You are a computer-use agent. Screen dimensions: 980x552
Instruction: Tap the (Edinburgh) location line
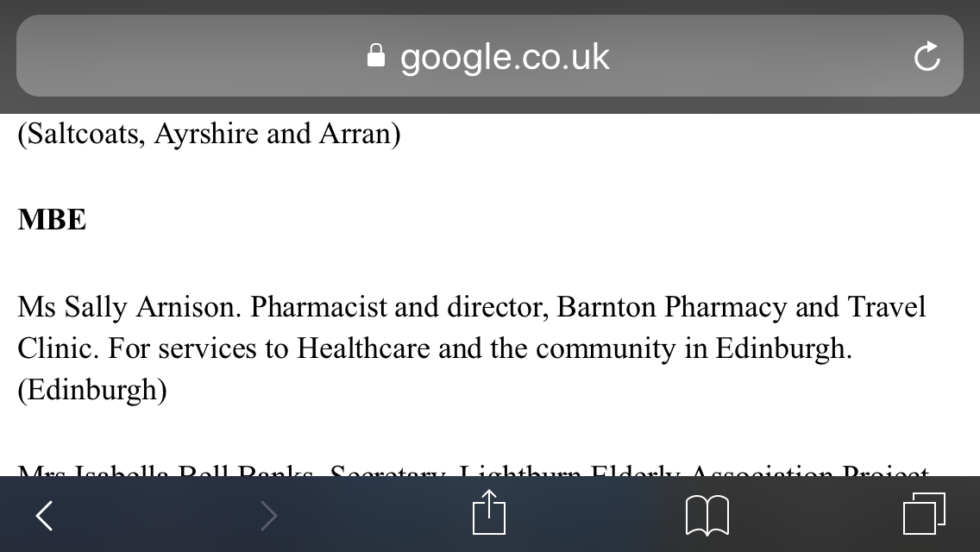pos(92,390)
